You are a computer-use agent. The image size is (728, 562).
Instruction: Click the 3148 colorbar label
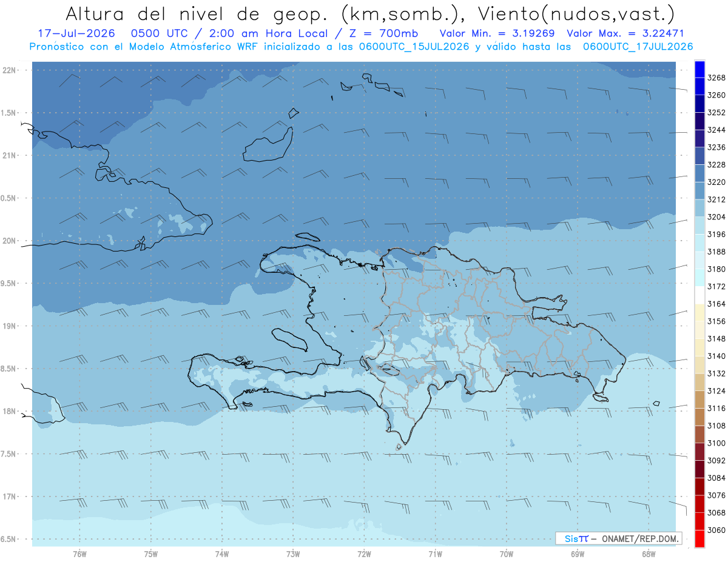[716, 338]
